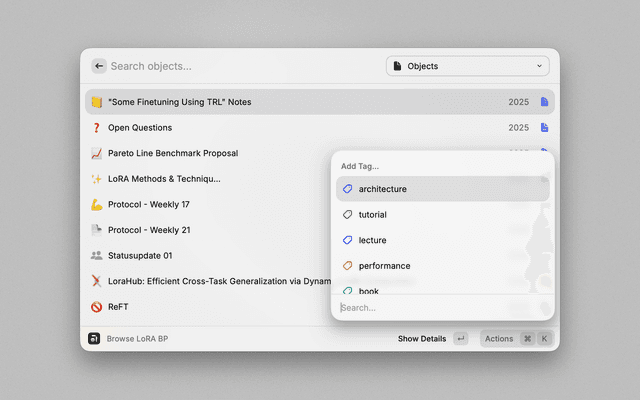Click the red question mark icon
This screenshot has height=400, width=640.
coord(97,128)
